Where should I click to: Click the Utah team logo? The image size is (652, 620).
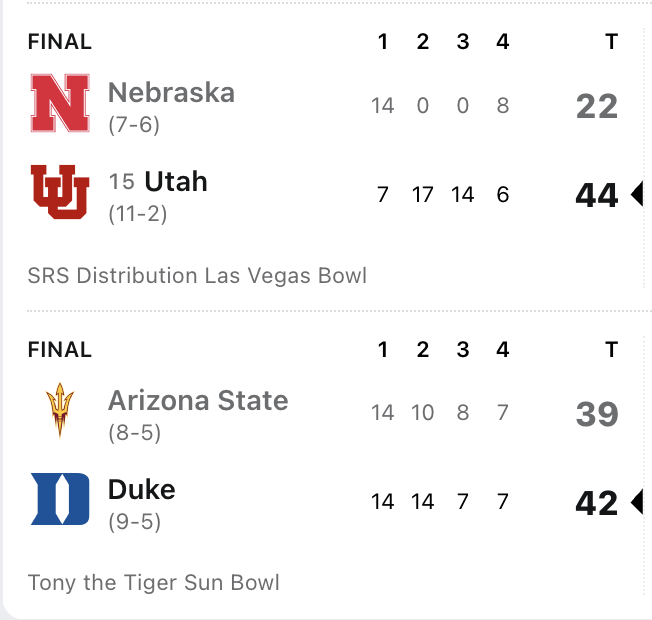pos(60,192)
